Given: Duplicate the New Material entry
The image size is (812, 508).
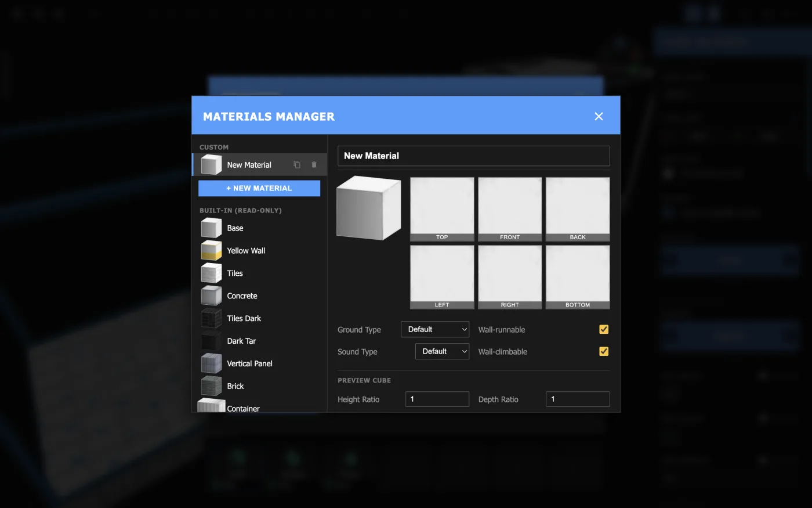Looking at the screenshot, I should coord(297,165).
